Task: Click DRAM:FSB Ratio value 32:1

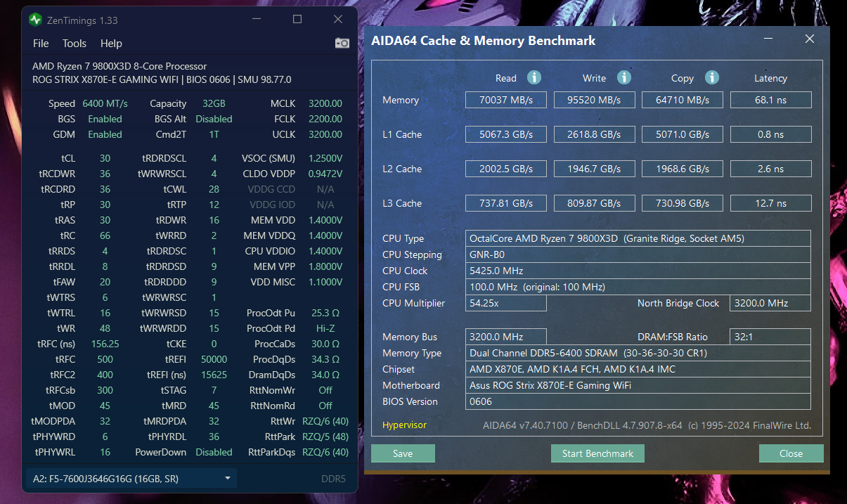Action: click(x=771, y=337)
